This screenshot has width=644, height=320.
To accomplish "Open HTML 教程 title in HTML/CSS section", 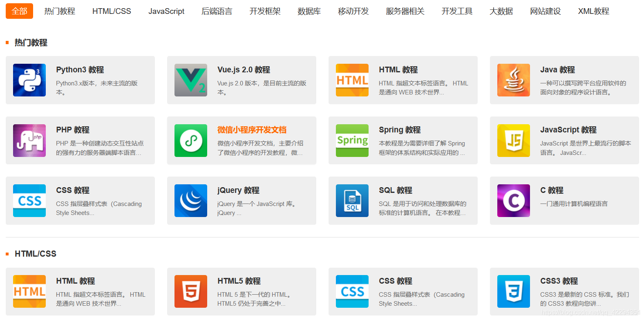I will tap(76, 281).
